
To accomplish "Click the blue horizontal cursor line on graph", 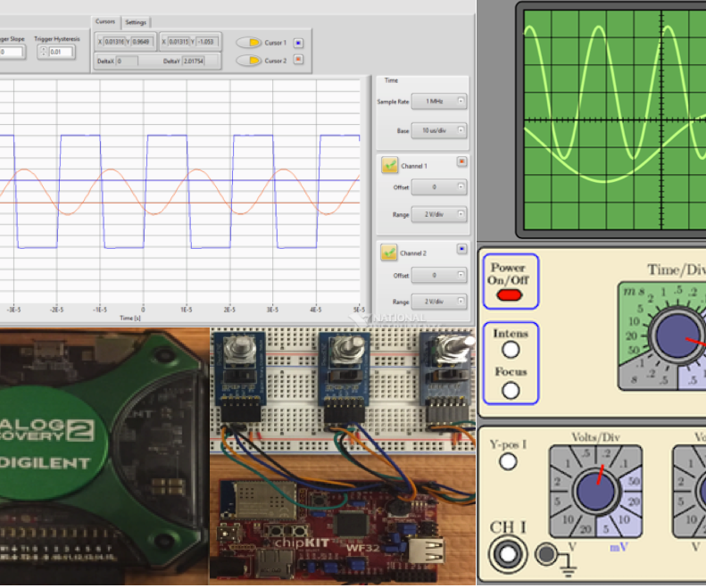I will (180, 180).
